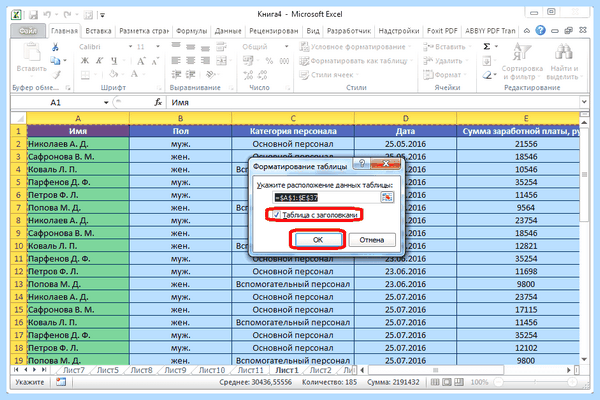Click the range selector icon in dialog
The height and width of the screenshot is (400, 600).
tap(387, 197)
